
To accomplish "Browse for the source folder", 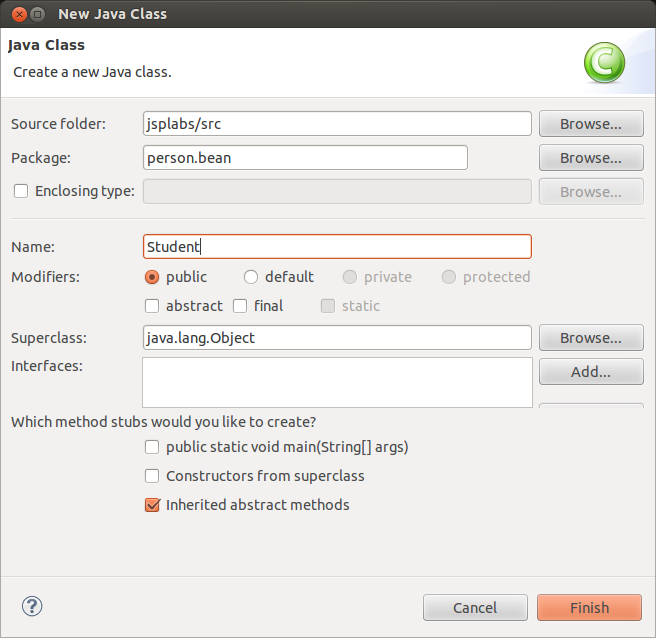I will point(591,124).
